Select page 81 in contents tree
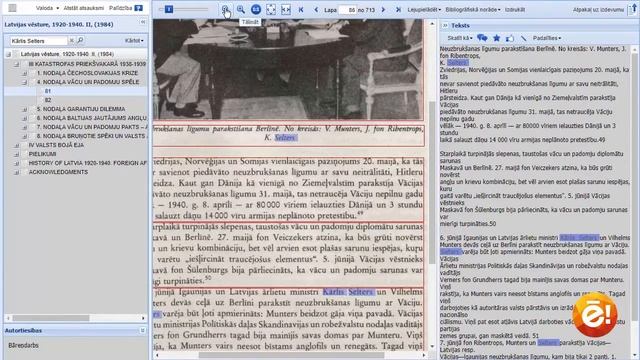Screen dimensions: 640x360 point(48,91)
